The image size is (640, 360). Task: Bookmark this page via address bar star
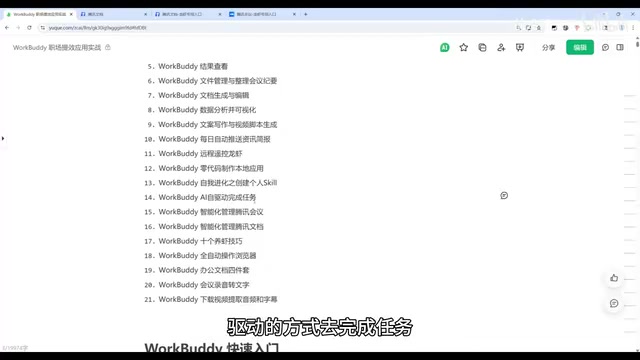(x=539, y=28)
